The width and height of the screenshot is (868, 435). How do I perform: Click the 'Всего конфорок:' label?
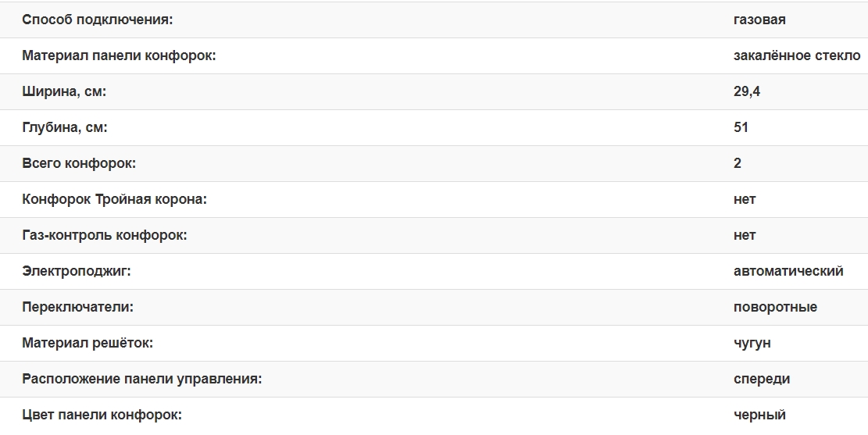click(79, 163)
